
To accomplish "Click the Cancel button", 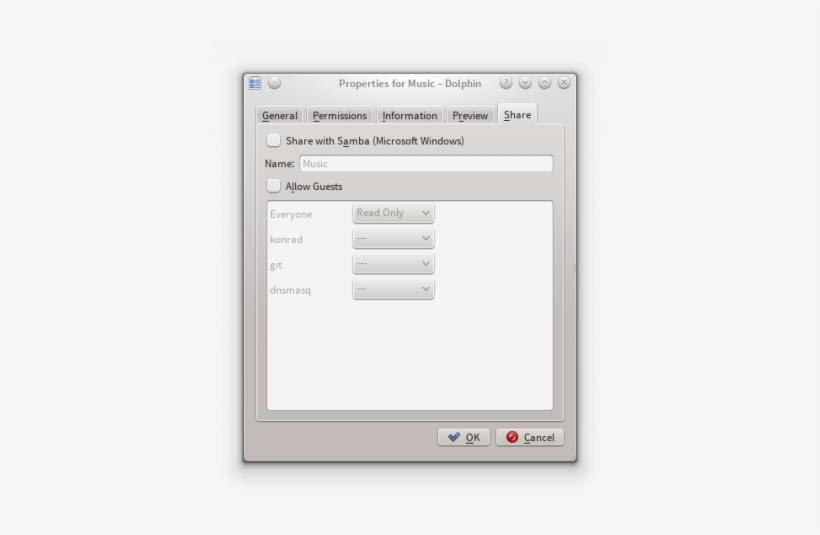I will click(530, 437).
